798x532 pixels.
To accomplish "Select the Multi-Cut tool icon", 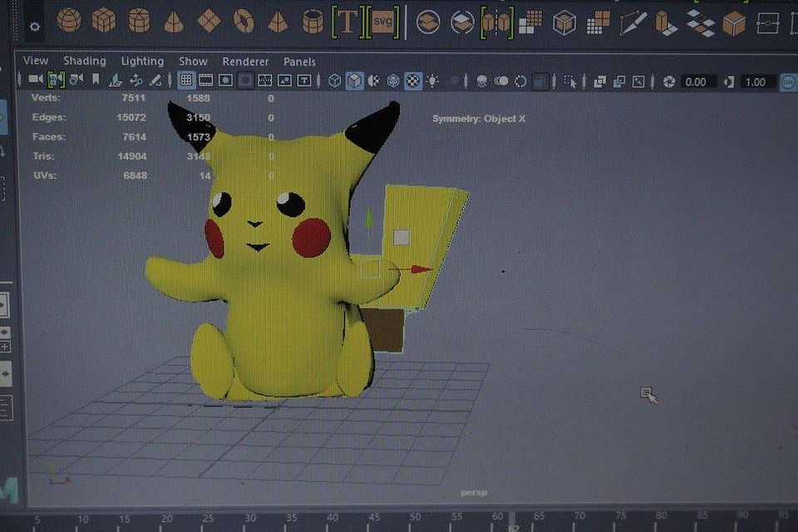I will pyautogui.click(x=633, y=23).
